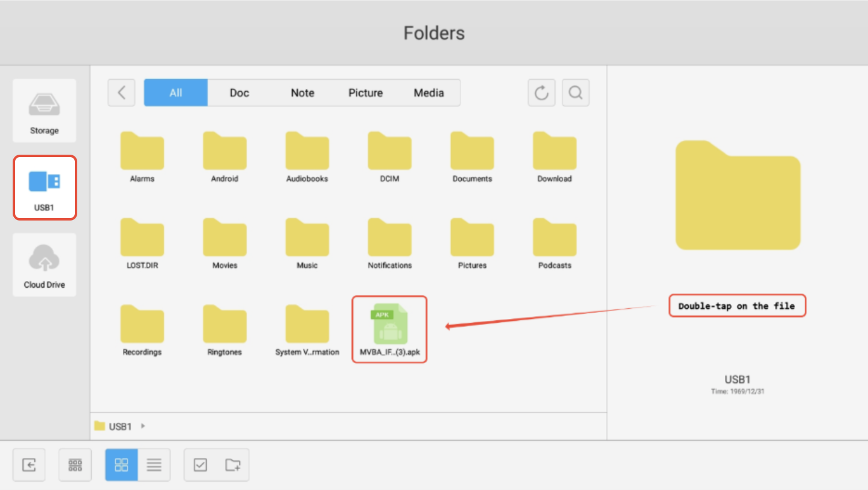
Task: Click the refresh icon
Action: click(541, 92)
